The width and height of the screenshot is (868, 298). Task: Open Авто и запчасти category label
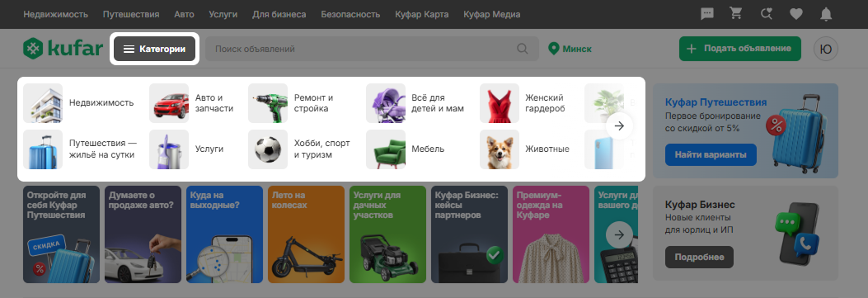214,103
